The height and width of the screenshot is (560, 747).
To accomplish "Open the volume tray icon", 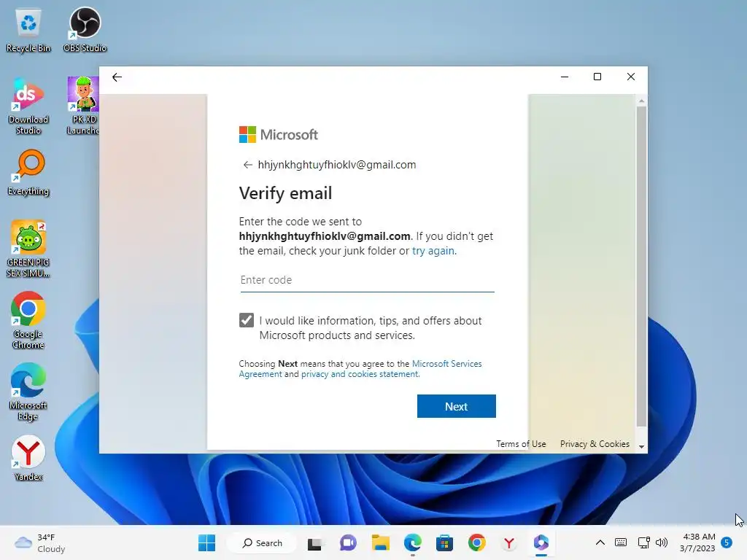I will 661,542.
